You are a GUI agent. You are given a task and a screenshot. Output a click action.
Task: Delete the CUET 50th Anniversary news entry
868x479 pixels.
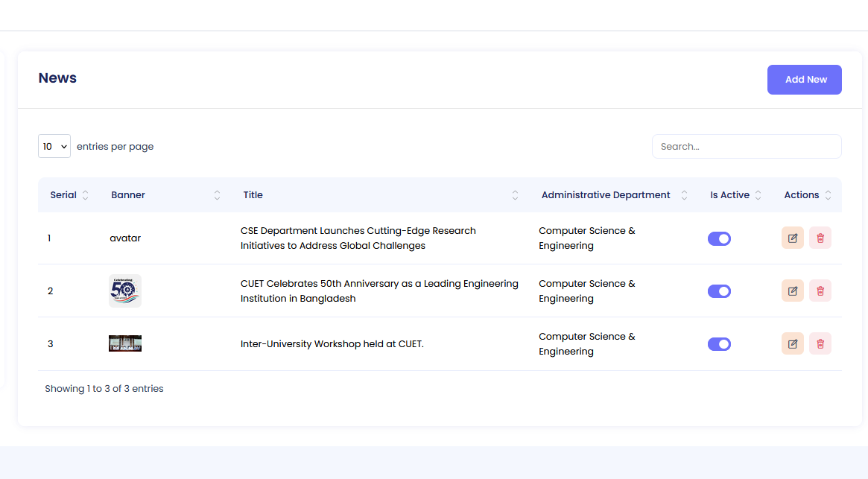point(820,291)
